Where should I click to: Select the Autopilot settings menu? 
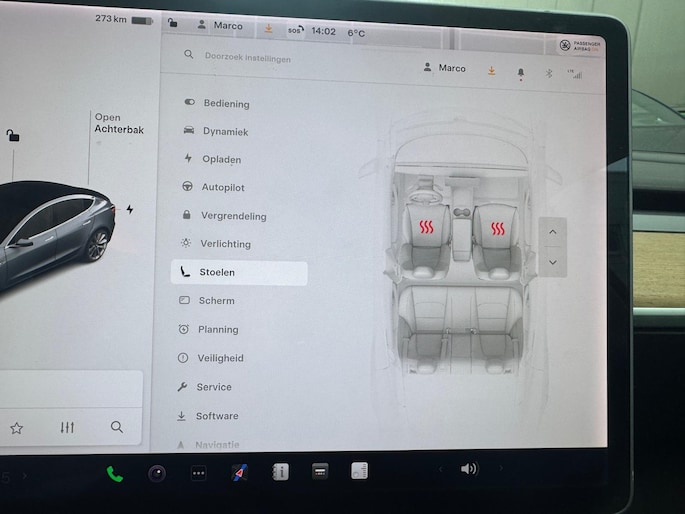click(222, 187)
